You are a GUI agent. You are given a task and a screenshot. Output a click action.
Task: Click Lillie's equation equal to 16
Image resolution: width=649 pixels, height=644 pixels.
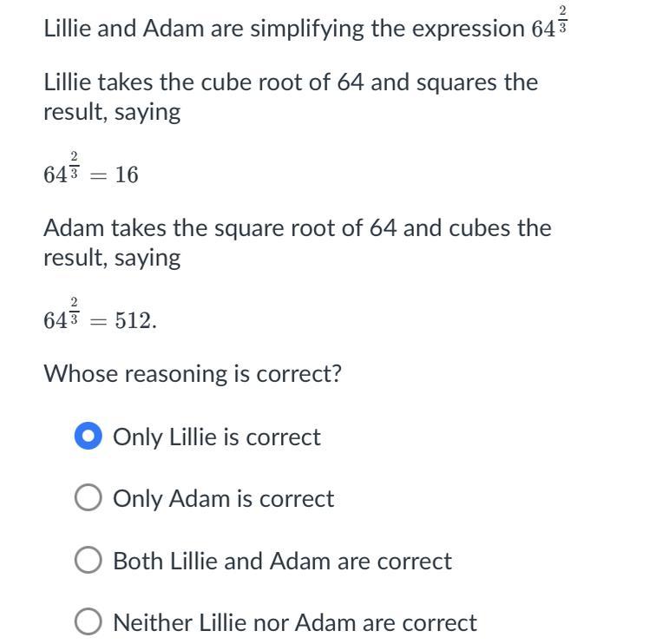pos(90,171)
